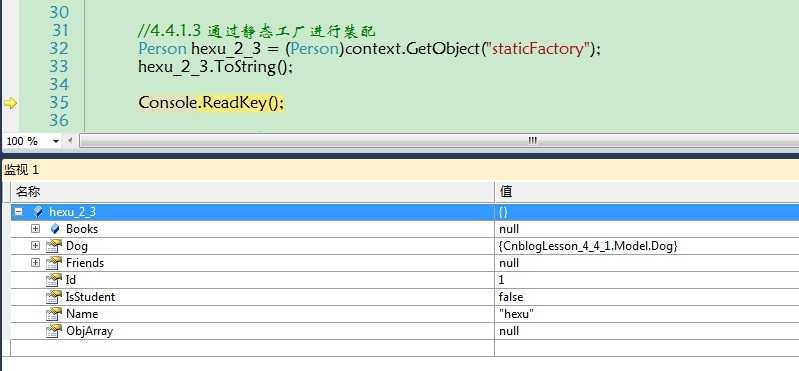The width and height of the screenshot is (799, 371).
Task: Click the Name property icon
Action: [54, 314]
